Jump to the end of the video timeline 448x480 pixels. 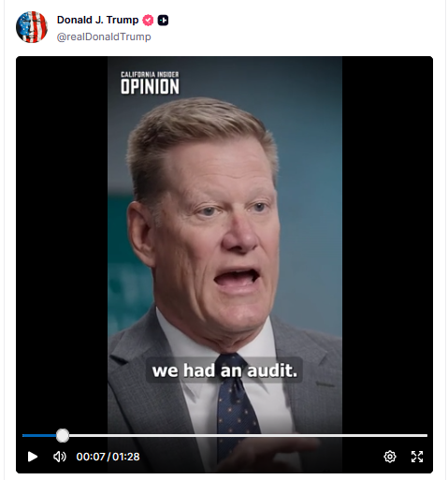426,435
